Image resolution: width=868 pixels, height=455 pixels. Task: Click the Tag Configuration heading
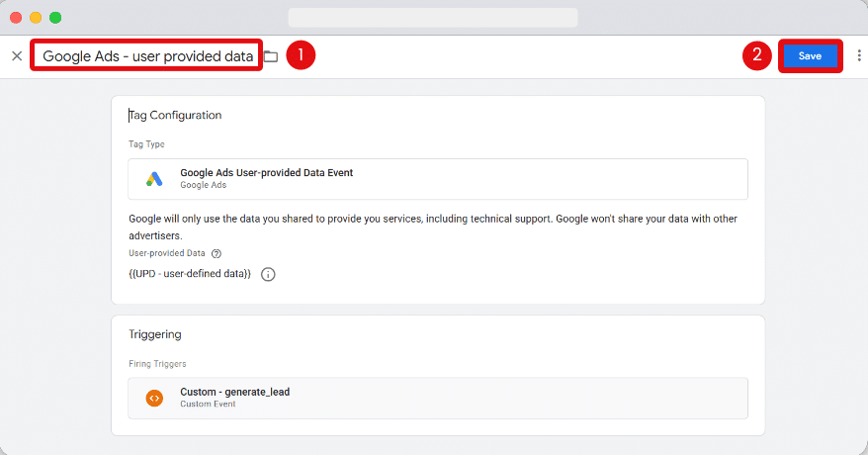175,115
